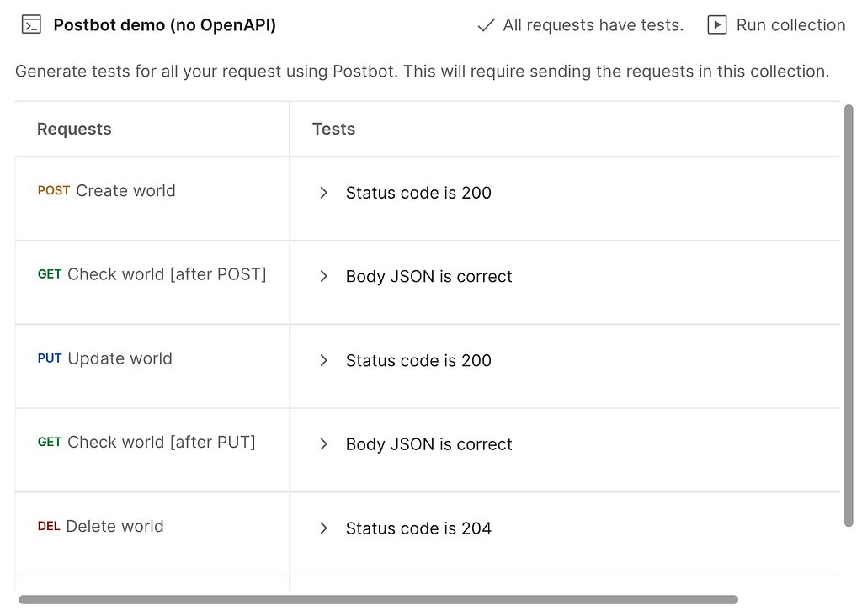862x616 pixels.
Task: Click the Tests column header
Action: [x=333, y=129]
